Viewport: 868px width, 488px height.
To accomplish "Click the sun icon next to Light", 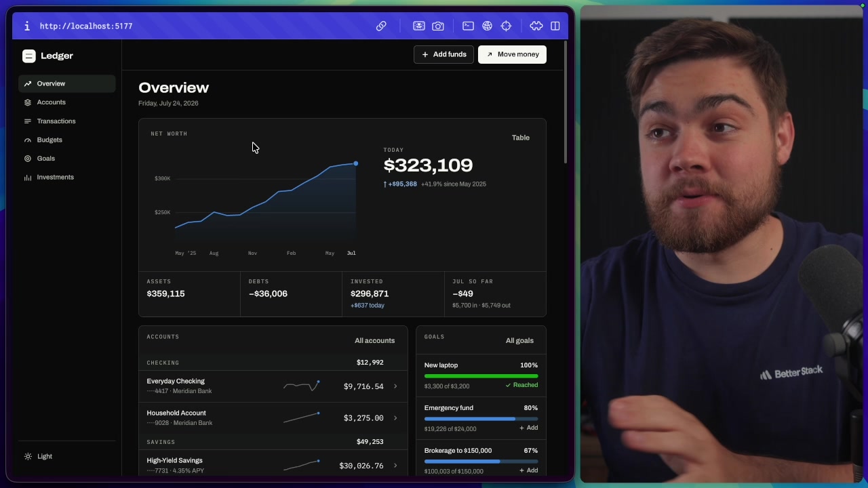I will point(28,456).
